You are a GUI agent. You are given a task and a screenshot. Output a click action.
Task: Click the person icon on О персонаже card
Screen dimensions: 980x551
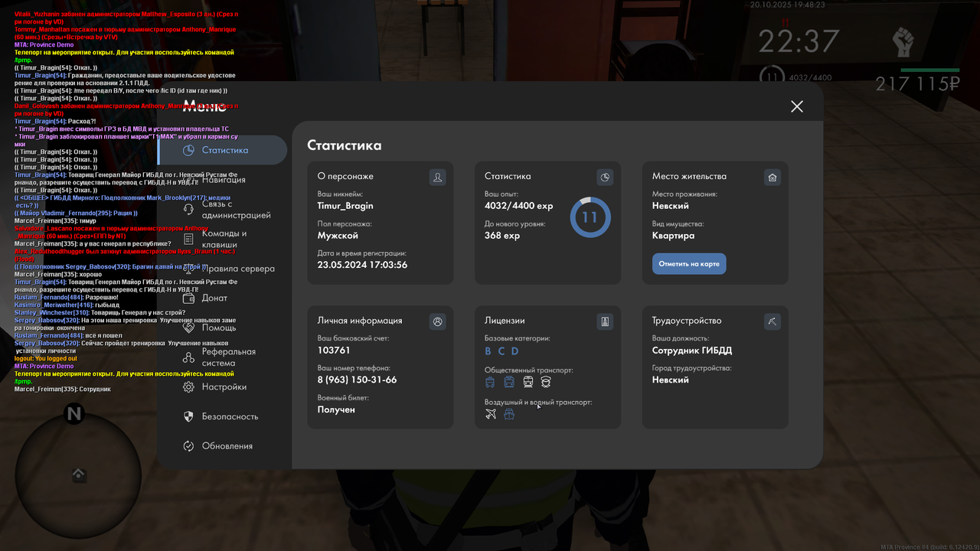(x=437, y=178)
